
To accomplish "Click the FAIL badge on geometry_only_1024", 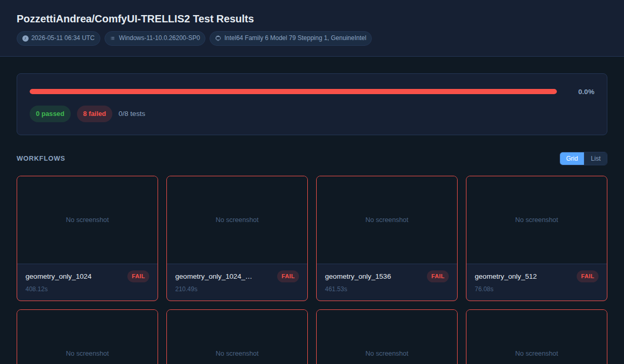I will point(138,277).
